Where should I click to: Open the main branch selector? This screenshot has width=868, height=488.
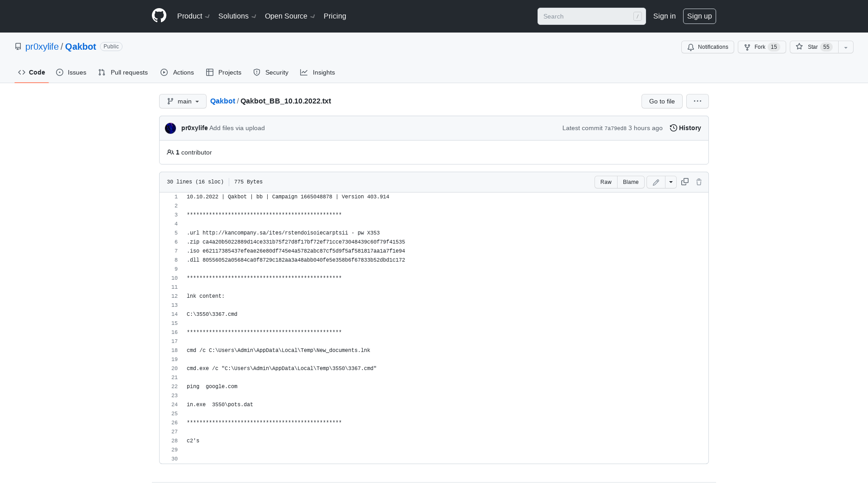pyautogui.click(x=183, y=101)
